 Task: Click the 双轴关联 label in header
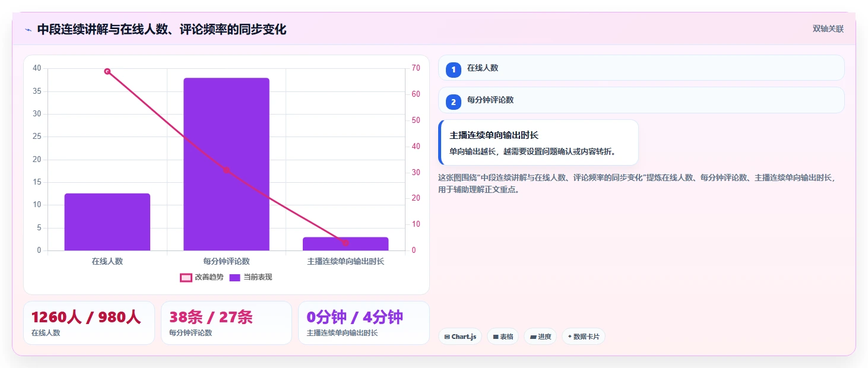pyautogui.click(x=828, y=29)
